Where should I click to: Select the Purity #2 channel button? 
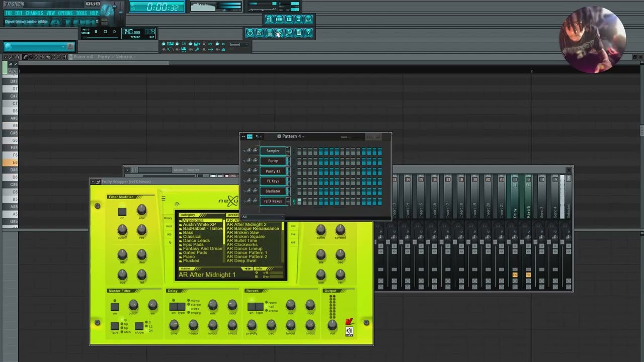[273, 171]
